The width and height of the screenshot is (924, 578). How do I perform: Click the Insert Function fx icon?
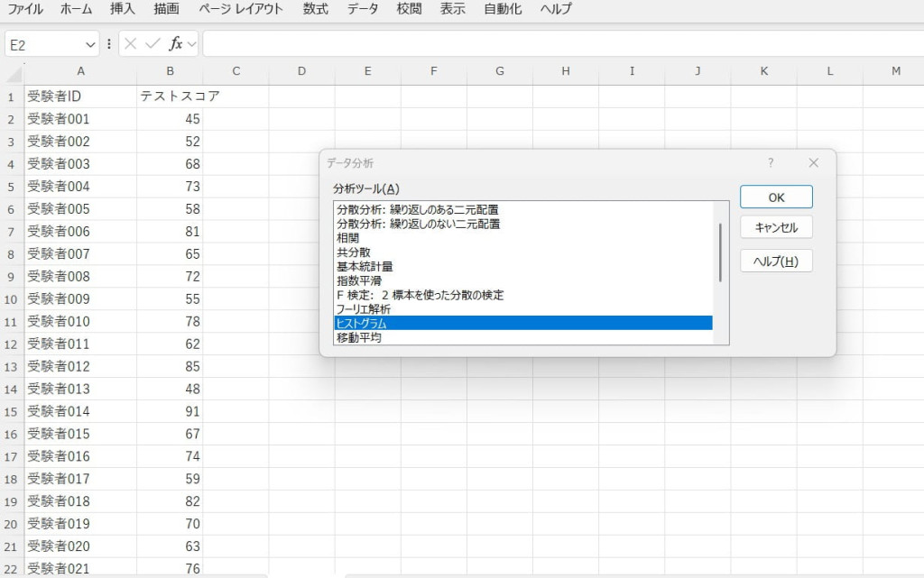point(175,44)
